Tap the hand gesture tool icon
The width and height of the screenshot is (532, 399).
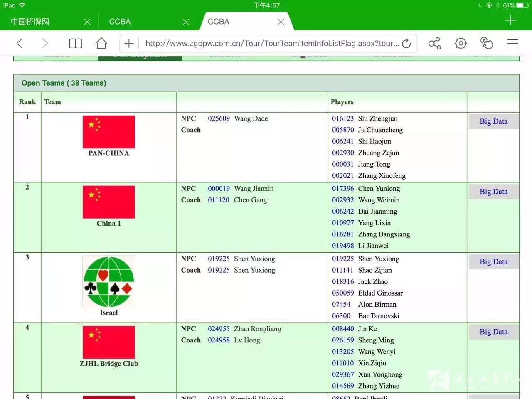[x=486, y=43]
